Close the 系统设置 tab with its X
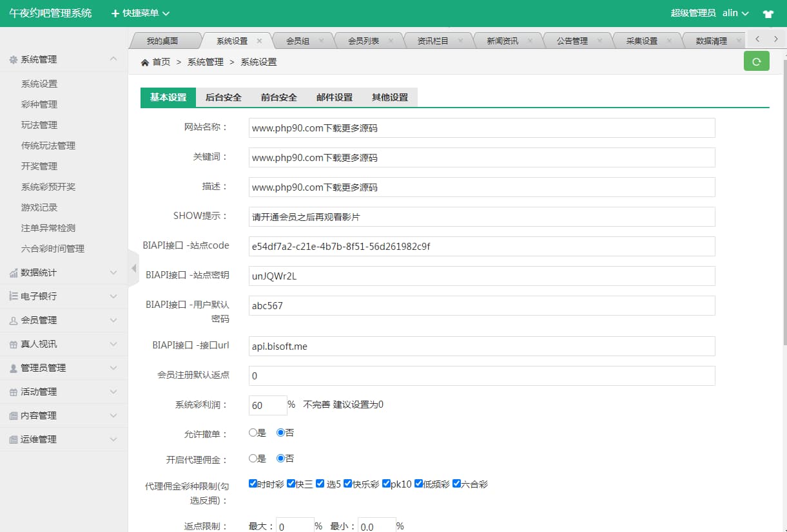 click(x=259, y=41)
